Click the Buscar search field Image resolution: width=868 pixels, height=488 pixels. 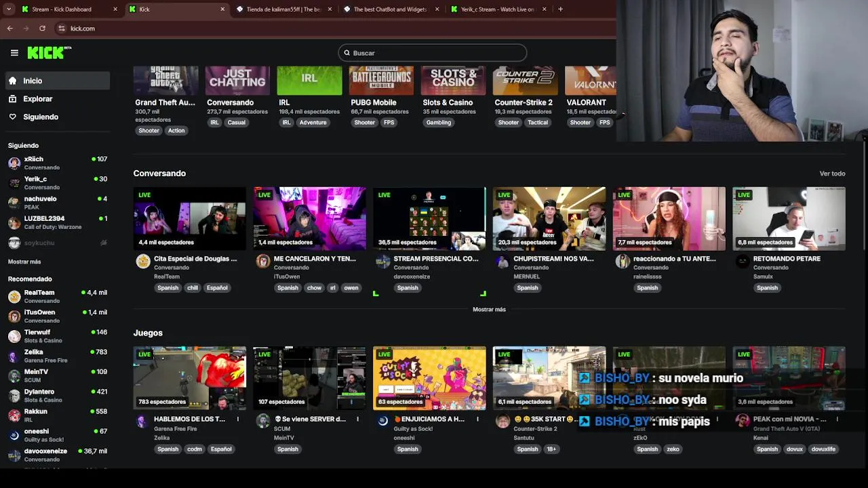(x=433, y=53)
